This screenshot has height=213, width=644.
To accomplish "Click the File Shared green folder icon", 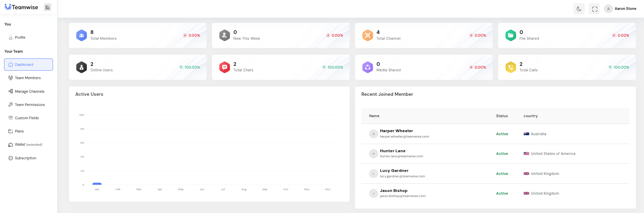I will point(510,35).
